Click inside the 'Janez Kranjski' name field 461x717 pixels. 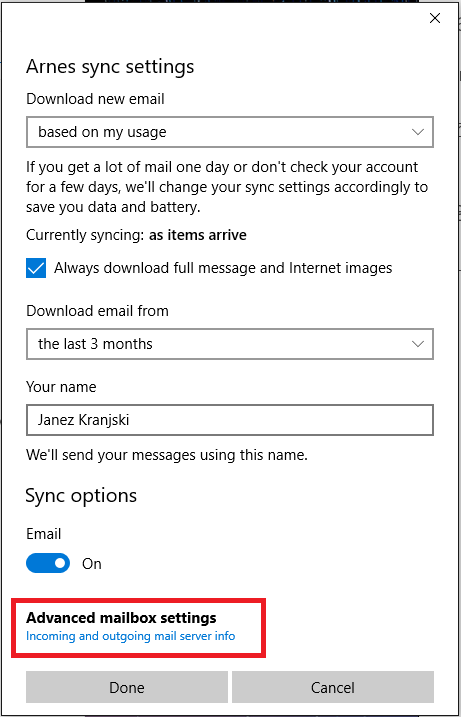point(230,420)
